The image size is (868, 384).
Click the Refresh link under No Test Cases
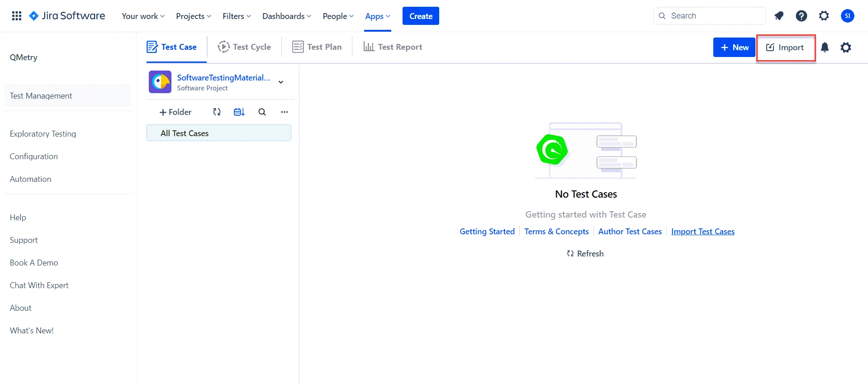585,254
